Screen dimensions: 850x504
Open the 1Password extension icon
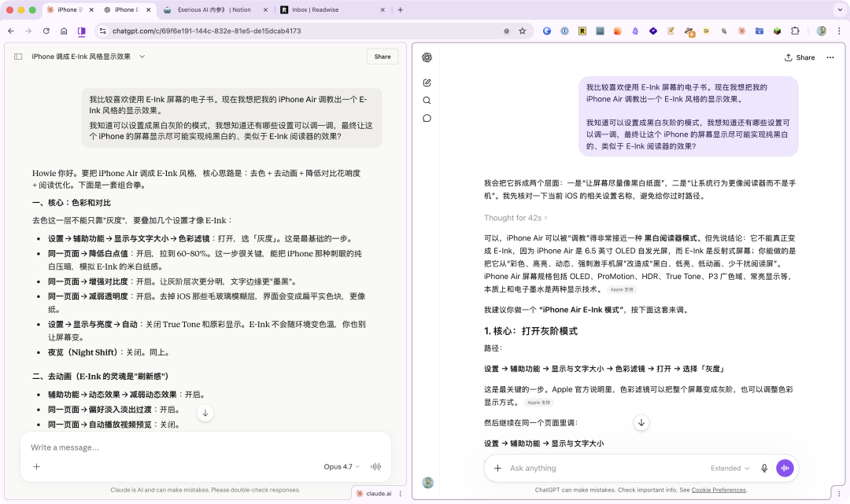(x=564, y=31)
